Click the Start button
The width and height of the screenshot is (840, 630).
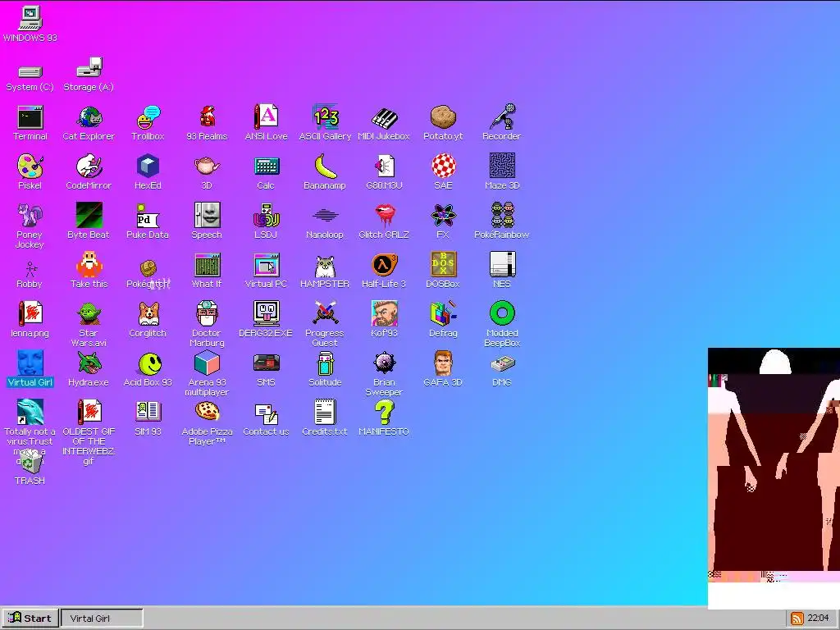coord(30,619)
